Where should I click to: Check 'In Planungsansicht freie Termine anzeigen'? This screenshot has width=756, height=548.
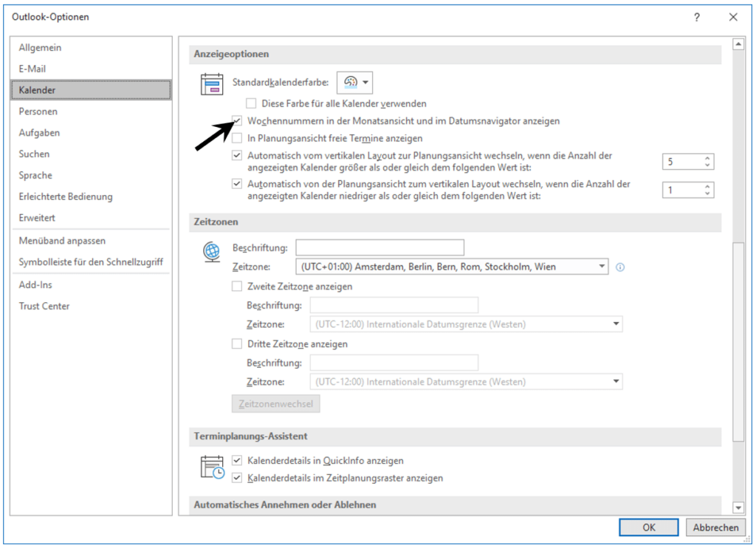point(237,138)
